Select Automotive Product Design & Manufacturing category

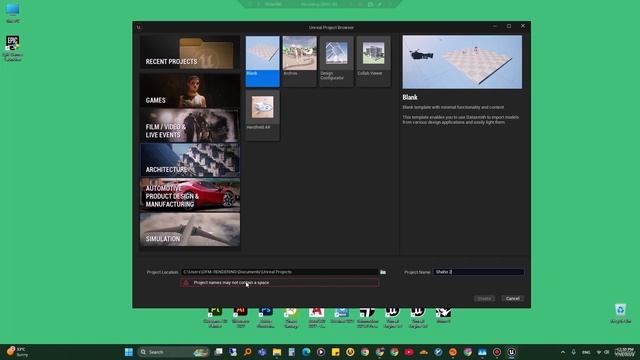point(190,195)
